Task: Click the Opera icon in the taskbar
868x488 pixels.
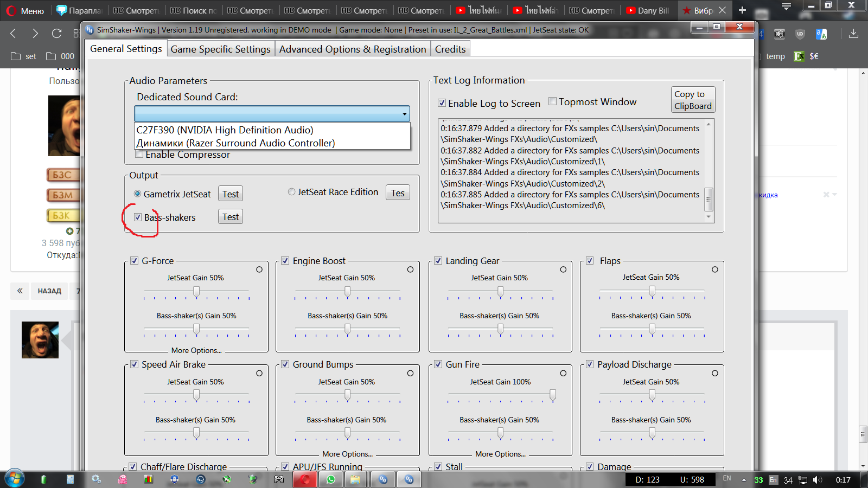Action: click(x=305, y=479)
